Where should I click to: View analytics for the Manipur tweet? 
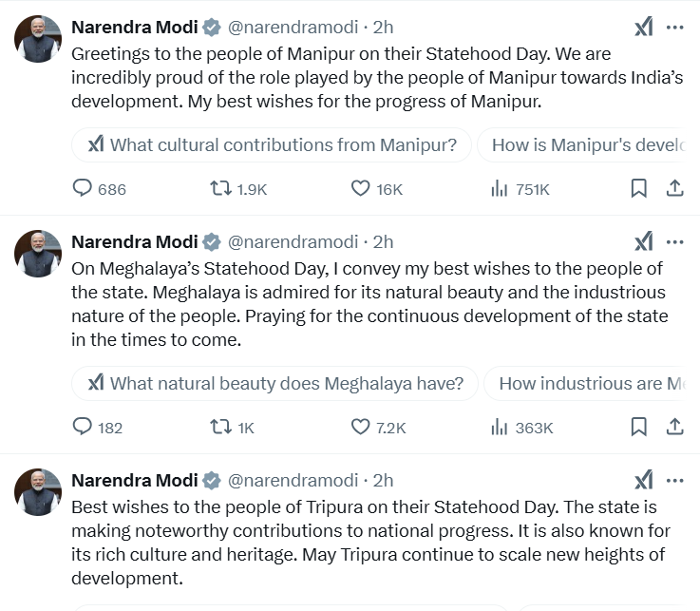coord(500,189)
